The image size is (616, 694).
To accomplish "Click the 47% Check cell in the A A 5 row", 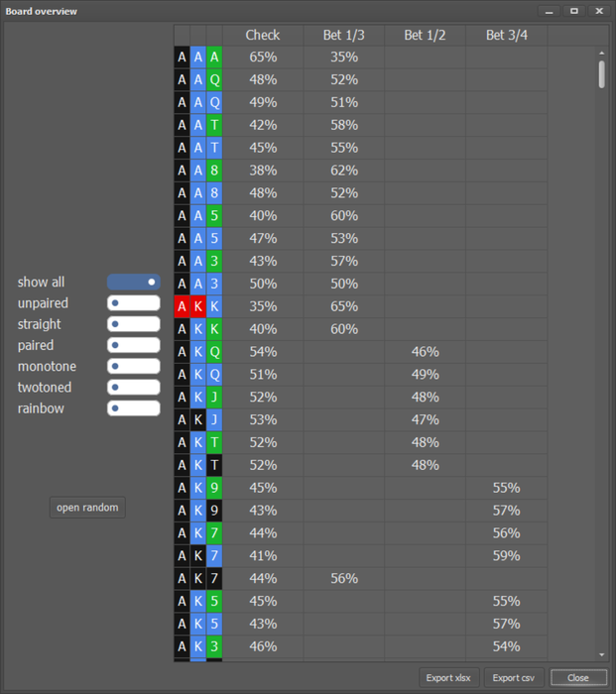I will pyautogui.click(x=263, y=238).
